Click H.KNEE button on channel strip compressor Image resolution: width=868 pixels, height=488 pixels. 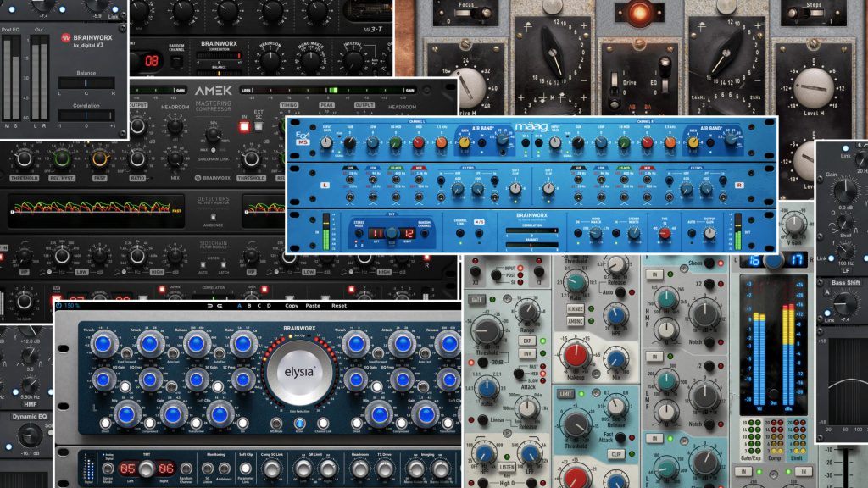[576, 308]
